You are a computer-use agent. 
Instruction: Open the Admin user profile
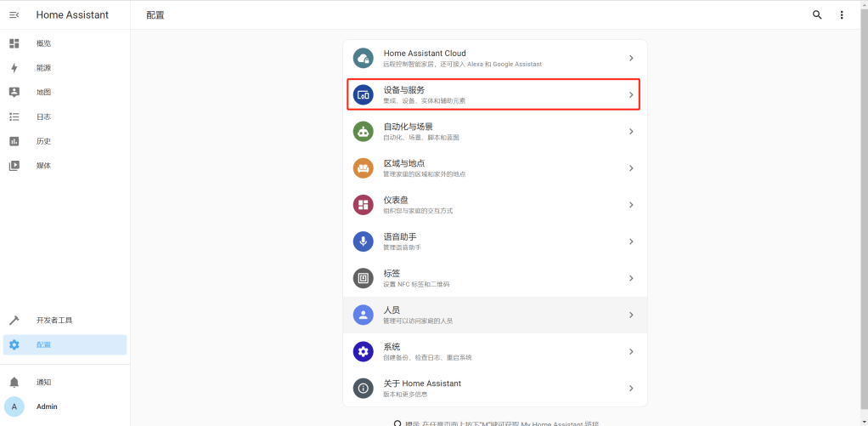click(47, 406)
